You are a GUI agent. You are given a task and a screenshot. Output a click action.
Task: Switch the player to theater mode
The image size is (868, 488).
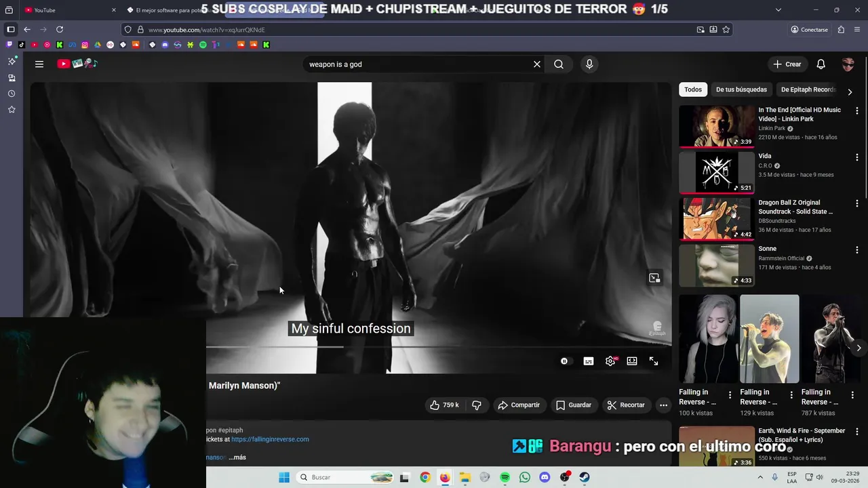[x=632, y=361]
